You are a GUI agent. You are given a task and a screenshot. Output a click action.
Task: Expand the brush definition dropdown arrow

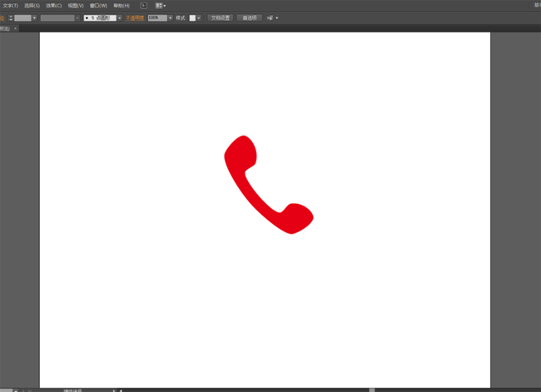click(120, 18)
